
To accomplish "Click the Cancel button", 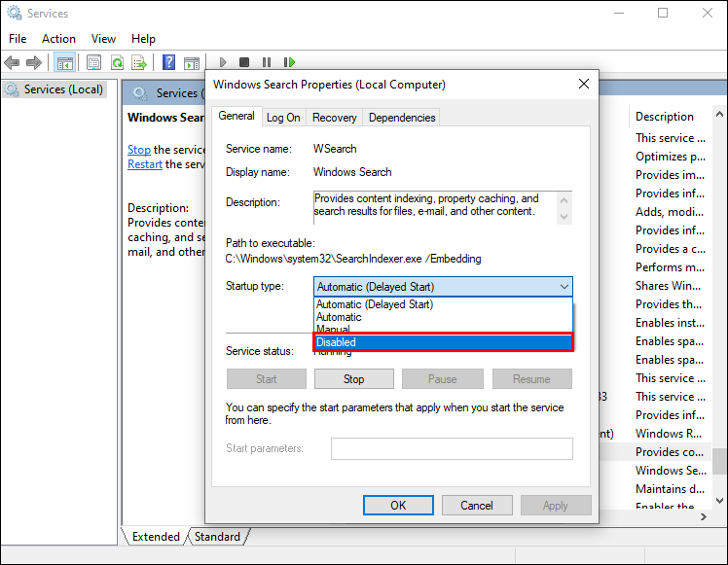I will (477, 505).
